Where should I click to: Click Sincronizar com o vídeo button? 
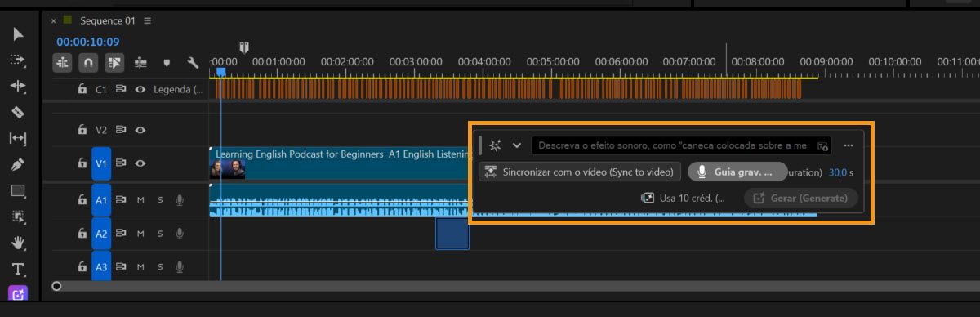pyautogui.click(x=580, y=172)
